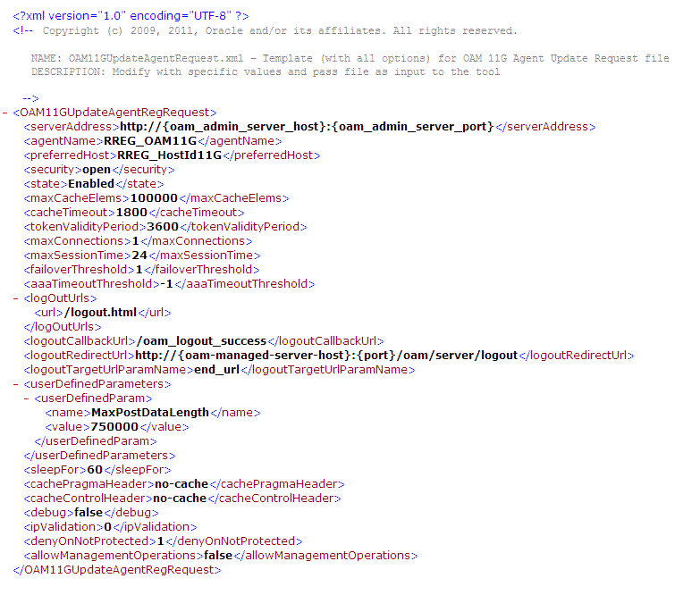Click the closing OAM11GUpdateAgentRegRequest tag

tap(117, 570)
